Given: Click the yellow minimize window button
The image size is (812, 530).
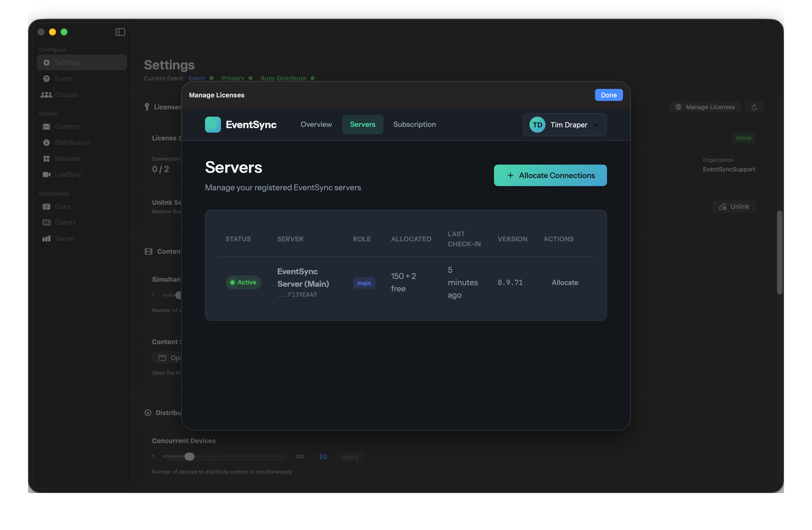Looking at the screenshot, I should (x=52, y=32).
